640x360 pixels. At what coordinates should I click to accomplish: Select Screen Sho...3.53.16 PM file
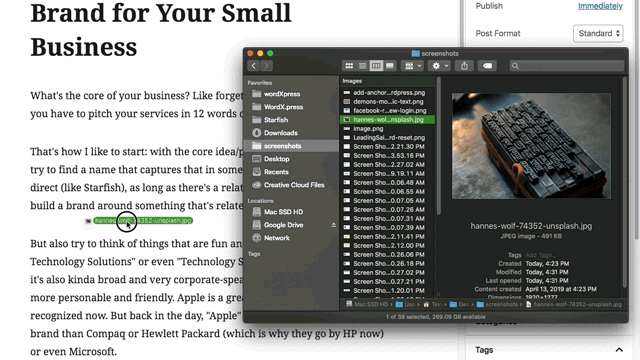[x=387, y=156]
